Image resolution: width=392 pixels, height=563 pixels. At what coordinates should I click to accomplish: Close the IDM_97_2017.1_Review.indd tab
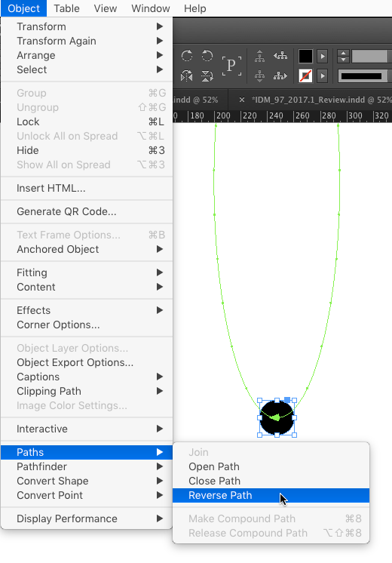[242, 100]
